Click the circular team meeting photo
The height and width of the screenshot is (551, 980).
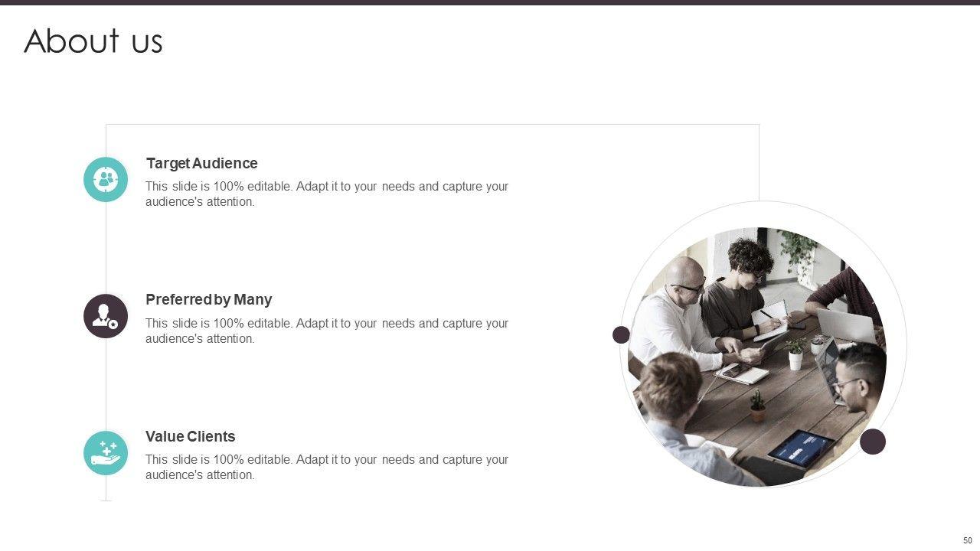click(x=757, y=357)
